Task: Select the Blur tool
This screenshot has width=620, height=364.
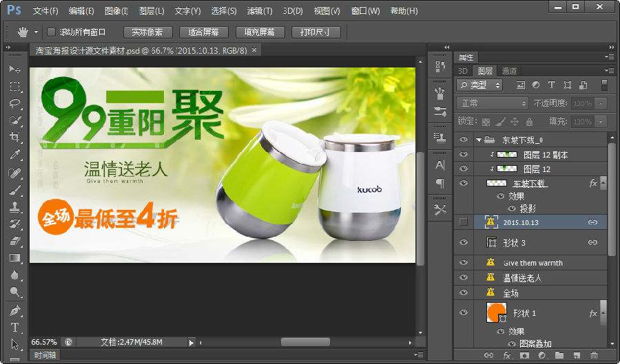Action: pos(14,275)
